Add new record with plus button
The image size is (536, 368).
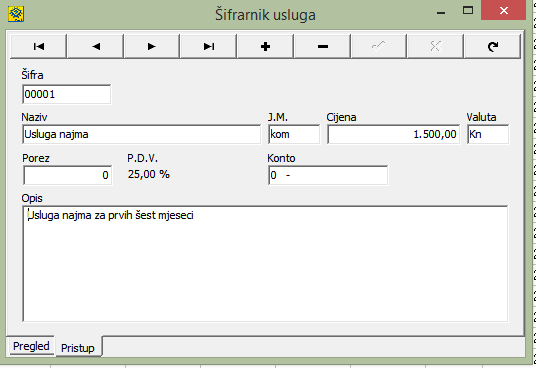(265, 46)
